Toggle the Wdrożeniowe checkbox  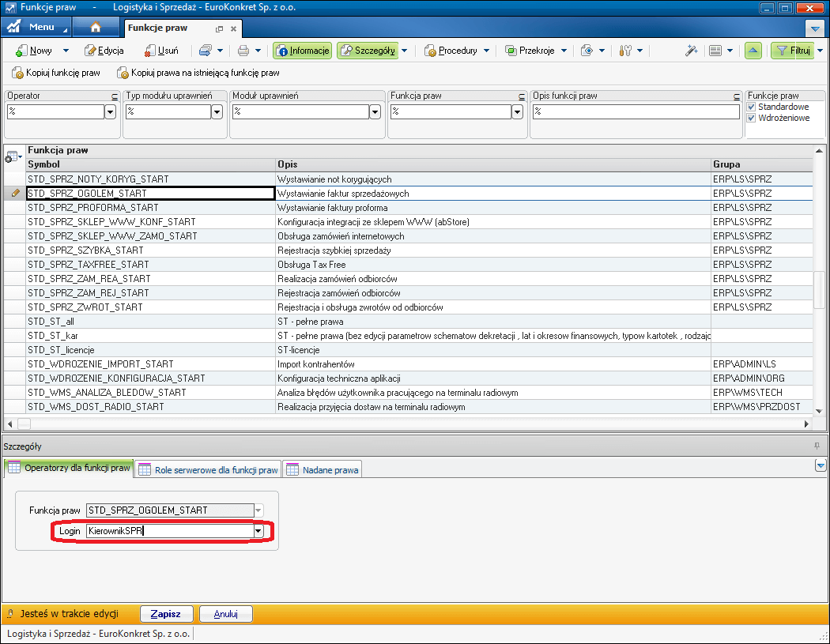[752, 118]
